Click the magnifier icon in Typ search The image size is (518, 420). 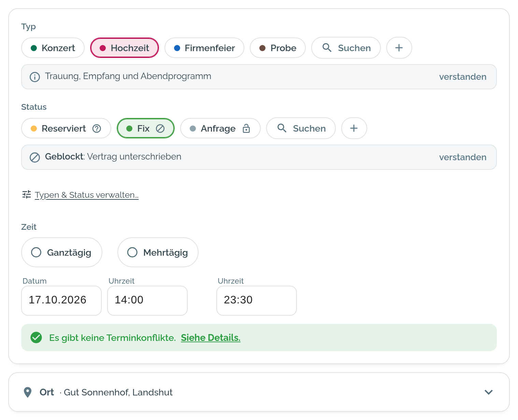pyautogui.click(x=327, y=48)
